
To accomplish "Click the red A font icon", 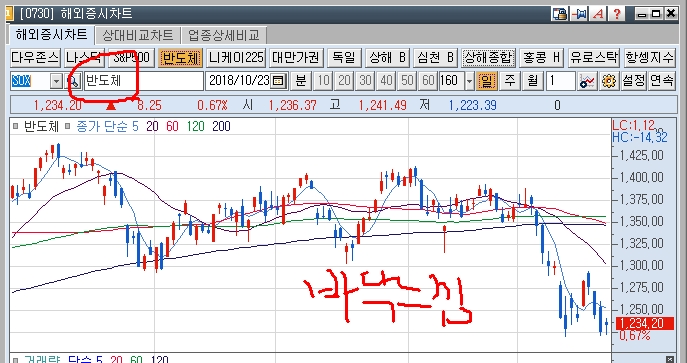I will pos(598,14).
